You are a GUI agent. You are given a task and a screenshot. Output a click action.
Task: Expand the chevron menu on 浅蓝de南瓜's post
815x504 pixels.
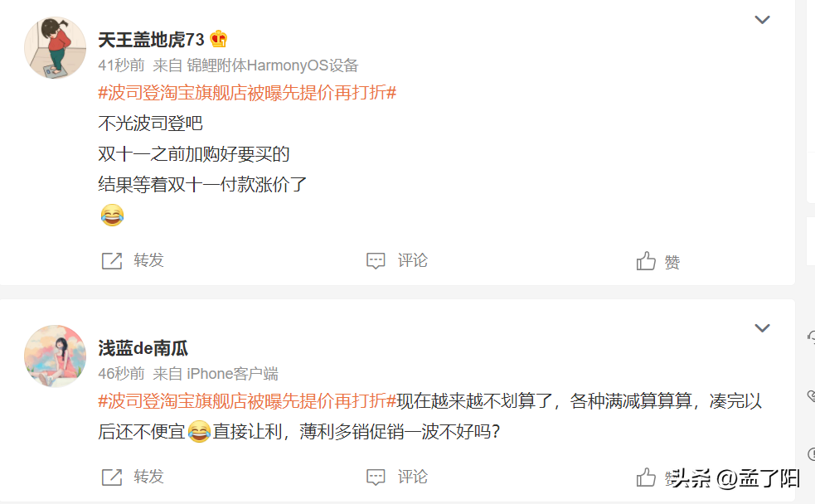click(762, 328)
